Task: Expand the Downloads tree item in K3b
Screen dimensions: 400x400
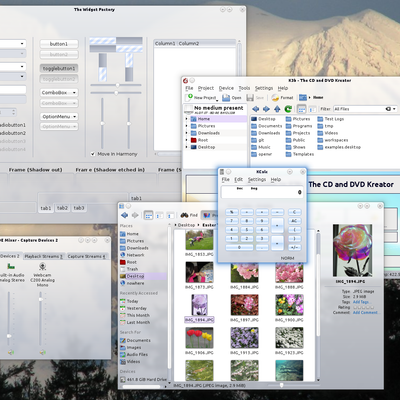Action: [186, 133]
